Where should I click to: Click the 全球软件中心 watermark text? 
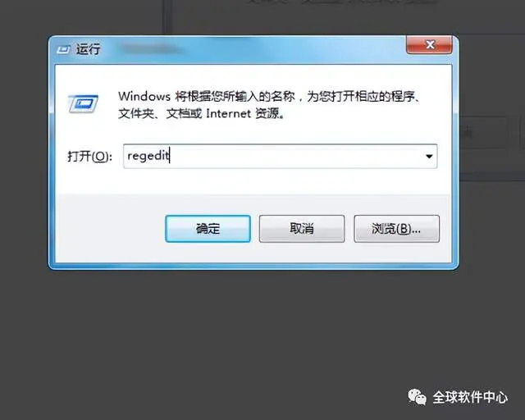470,398
